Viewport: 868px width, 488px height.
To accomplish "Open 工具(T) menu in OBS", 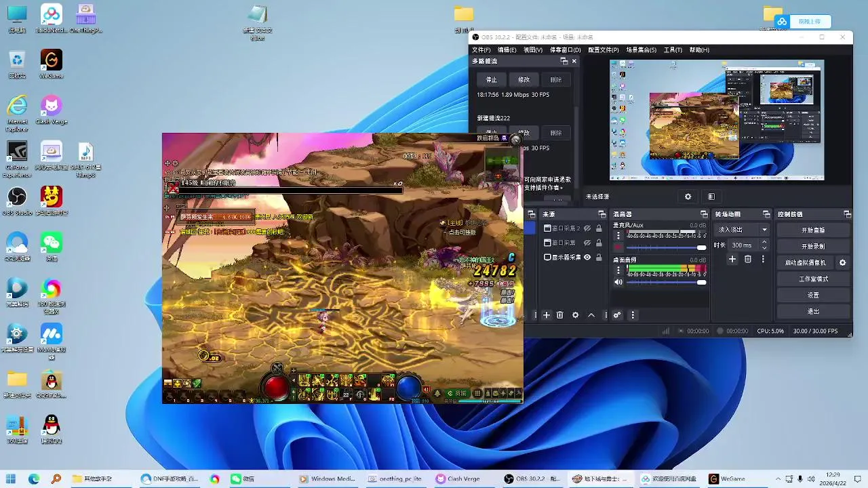I will (x=673, y=50).
